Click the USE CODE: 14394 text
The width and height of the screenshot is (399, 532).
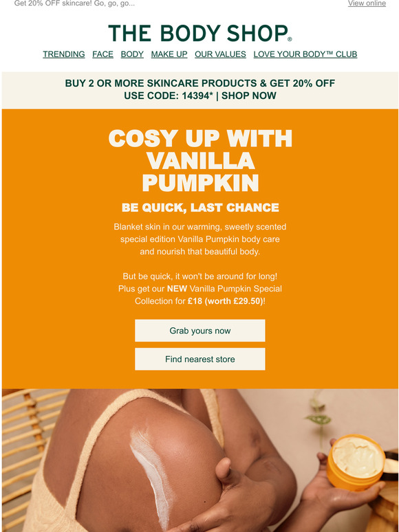coord(169,96)
